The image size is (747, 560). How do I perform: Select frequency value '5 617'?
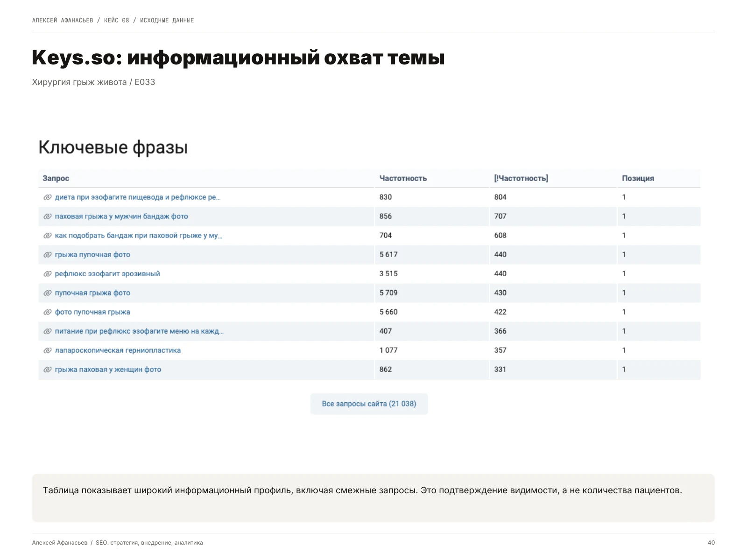(388, 255)
